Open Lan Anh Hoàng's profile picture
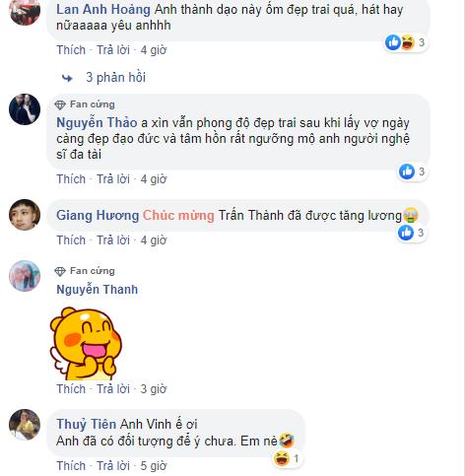The image size is (465, 476). 25,11
